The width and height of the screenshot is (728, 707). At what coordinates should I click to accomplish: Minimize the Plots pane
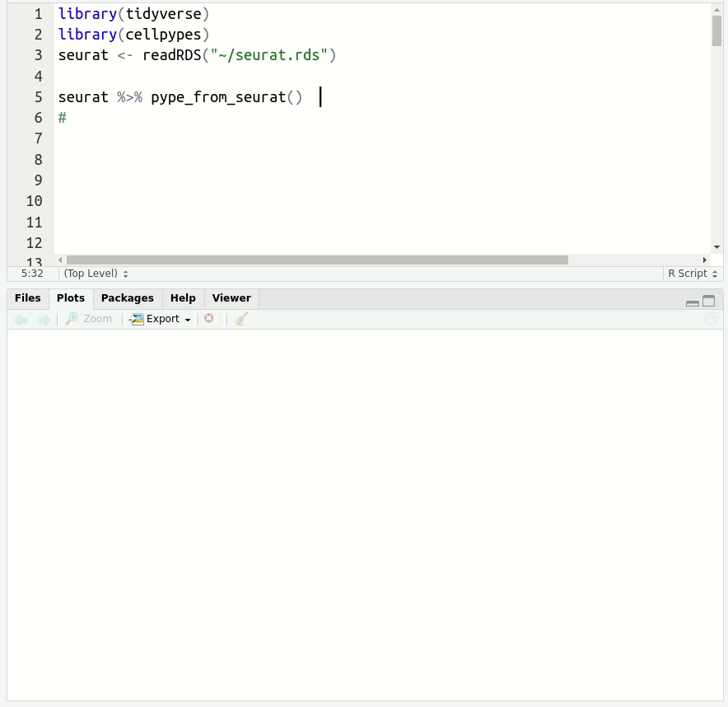(692, 302)
